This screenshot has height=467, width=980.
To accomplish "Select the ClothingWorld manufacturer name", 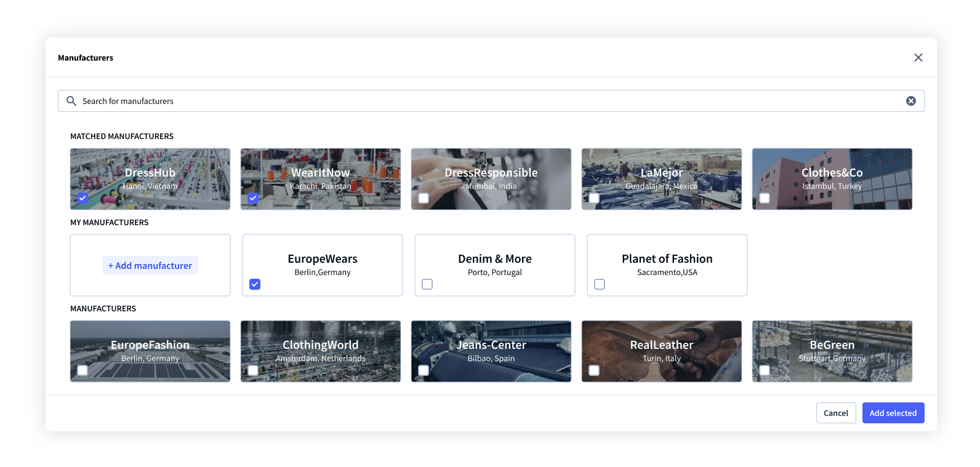I will (x=321, y=345).
